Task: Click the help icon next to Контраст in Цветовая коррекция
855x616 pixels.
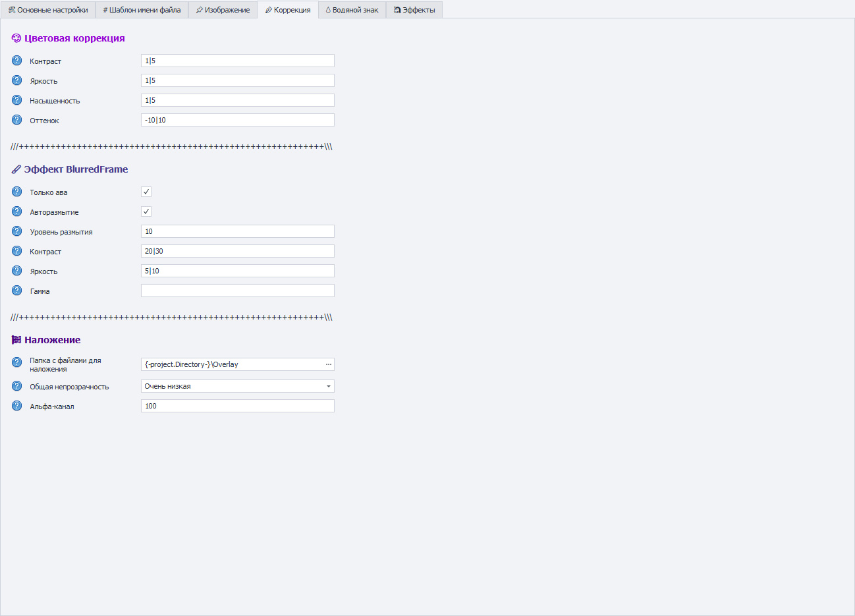Action: click(17, 61)
